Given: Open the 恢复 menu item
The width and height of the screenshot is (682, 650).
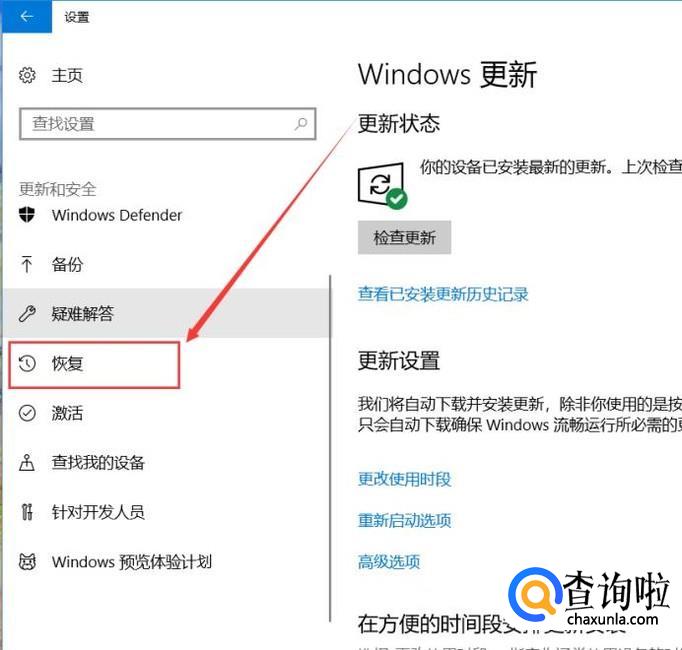Looking at the screenshot, I should pos(94,365).
